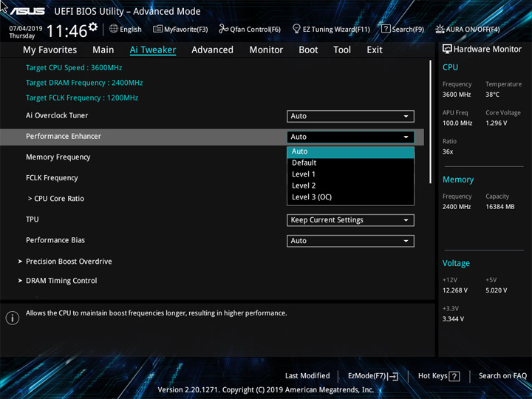Click the CPU heading in Hardware Monitor
This screenshot has height=399, width=532.
(450, 67)
